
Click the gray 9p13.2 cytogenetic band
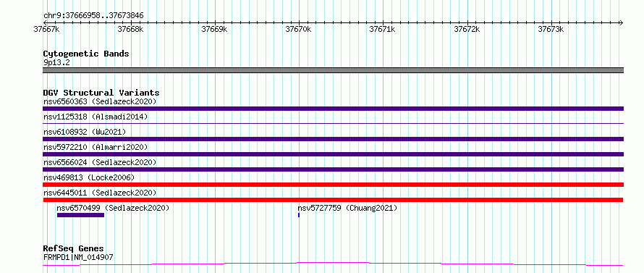coord(333,70)
